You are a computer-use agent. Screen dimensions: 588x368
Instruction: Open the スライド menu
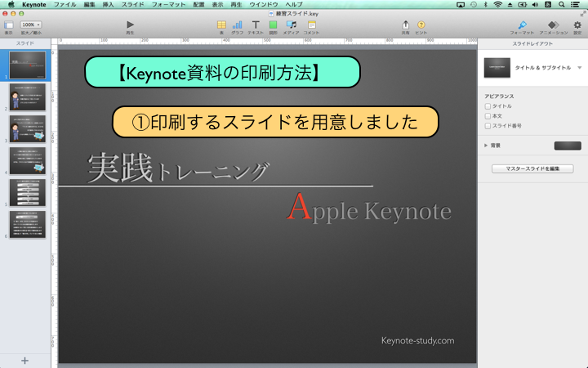click(x=133, y=5)
